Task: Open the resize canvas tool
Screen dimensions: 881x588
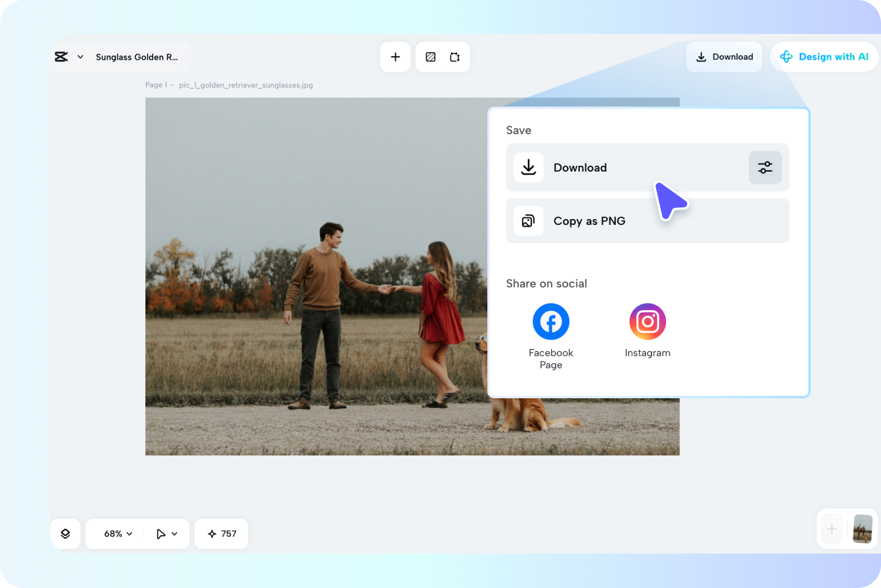Action: click(455, 57)
